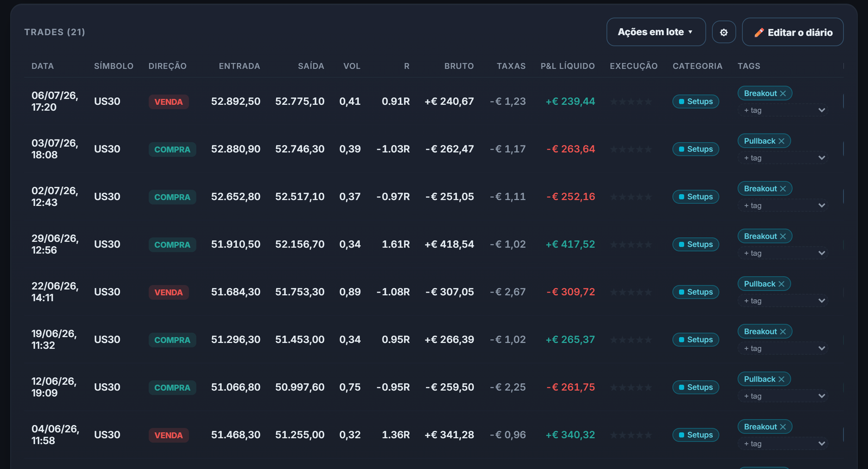Screen dimensions: 868x469
Task: Remove Breakout tag on 29/06/26 trade
Action: point(783,236)
